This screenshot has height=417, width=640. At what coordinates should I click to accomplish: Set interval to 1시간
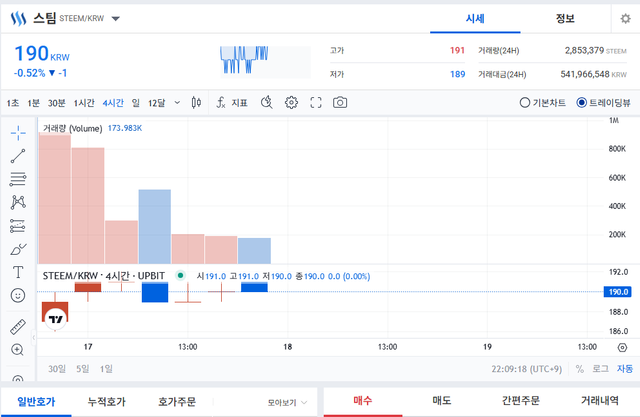point(84,103)
